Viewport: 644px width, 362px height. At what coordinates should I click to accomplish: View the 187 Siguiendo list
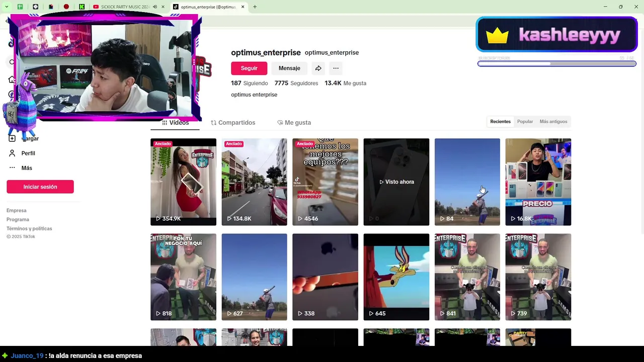(x=249, y=83)
